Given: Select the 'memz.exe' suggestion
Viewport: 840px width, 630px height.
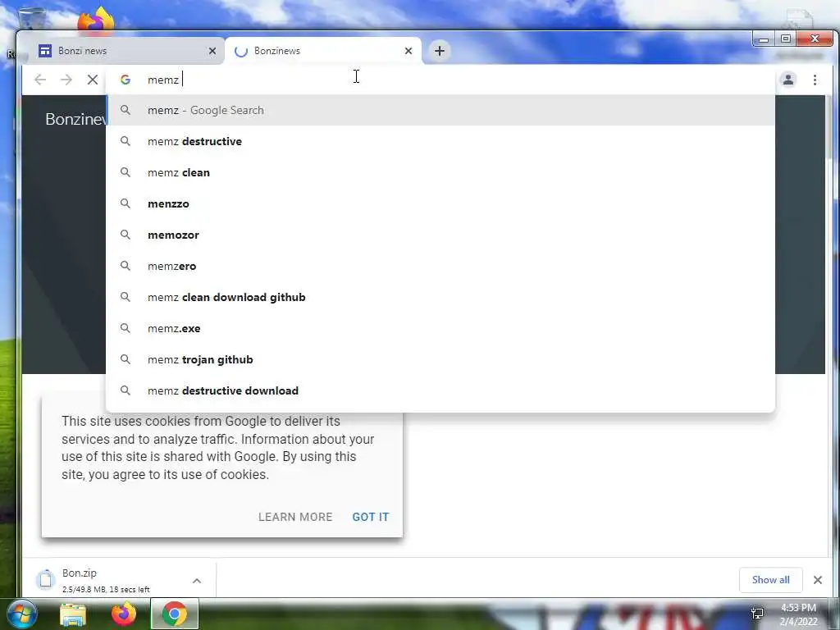Looking at the screenshot, I should [441, 328].
